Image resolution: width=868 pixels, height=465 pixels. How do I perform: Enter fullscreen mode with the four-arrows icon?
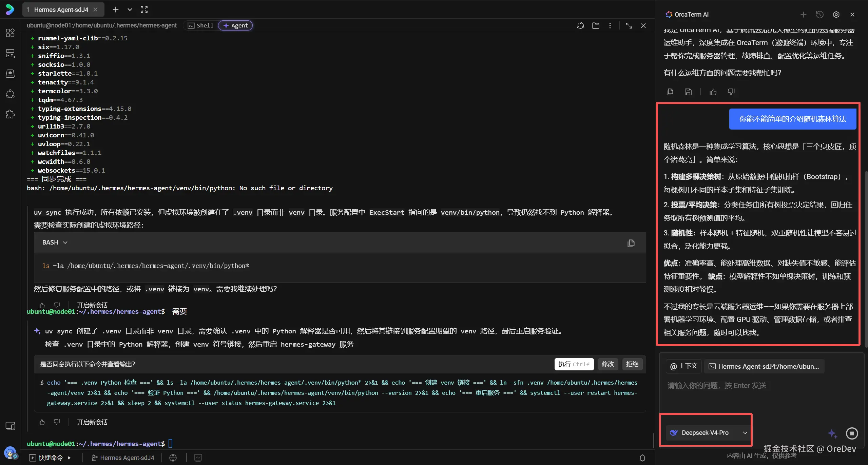click(x=144, y=9)
